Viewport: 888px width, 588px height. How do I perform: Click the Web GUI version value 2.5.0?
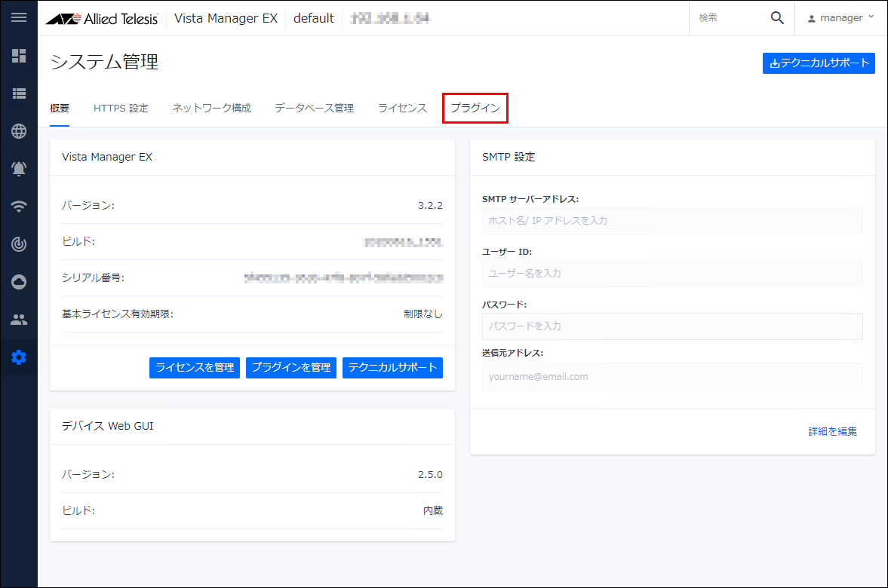click(430, 475)
